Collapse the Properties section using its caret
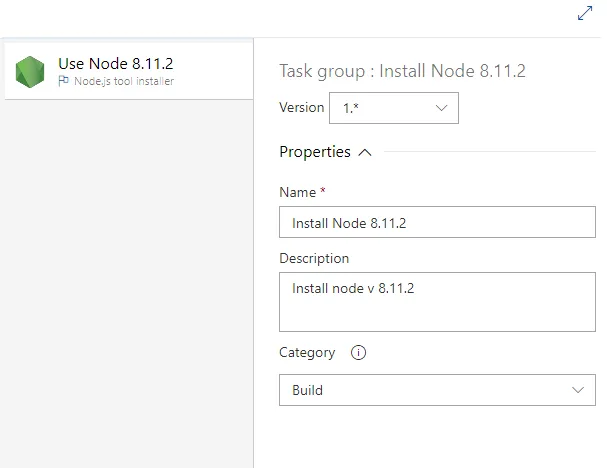 coord(364,153)
